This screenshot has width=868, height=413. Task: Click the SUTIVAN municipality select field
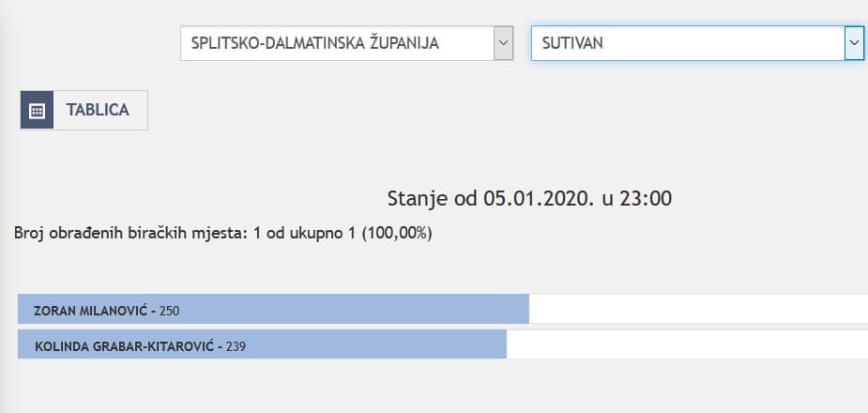click(x=688, y=43)
